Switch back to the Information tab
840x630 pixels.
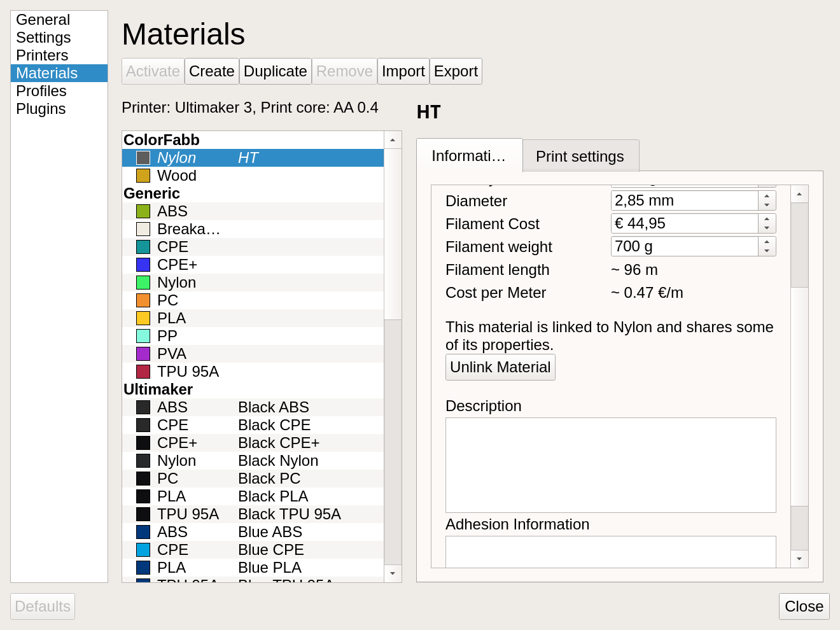pos(469,156)
